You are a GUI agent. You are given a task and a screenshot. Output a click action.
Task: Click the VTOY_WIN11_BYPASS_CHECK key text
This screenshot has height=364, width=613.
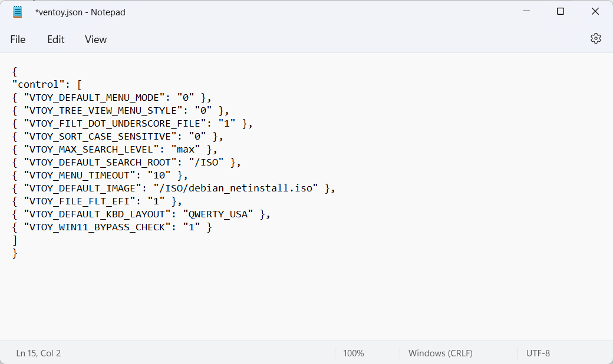[x=94, y=227]
